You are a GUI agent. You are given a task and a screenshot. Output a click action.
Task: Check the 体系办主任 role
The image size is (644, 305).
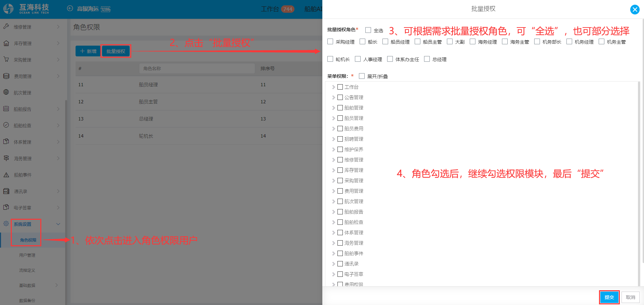coord(390,59)
